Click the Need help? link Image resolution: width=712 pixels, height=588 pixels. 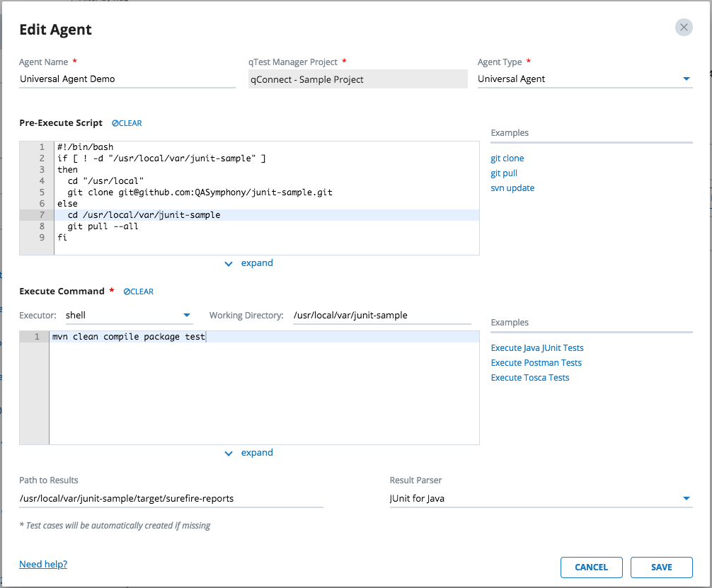43,565
